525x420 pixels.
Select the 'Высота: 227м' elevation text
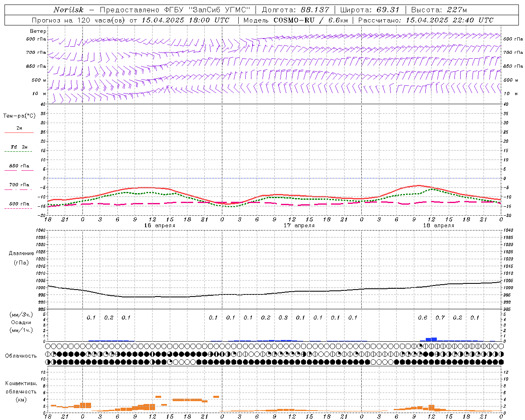click(439, 10)
